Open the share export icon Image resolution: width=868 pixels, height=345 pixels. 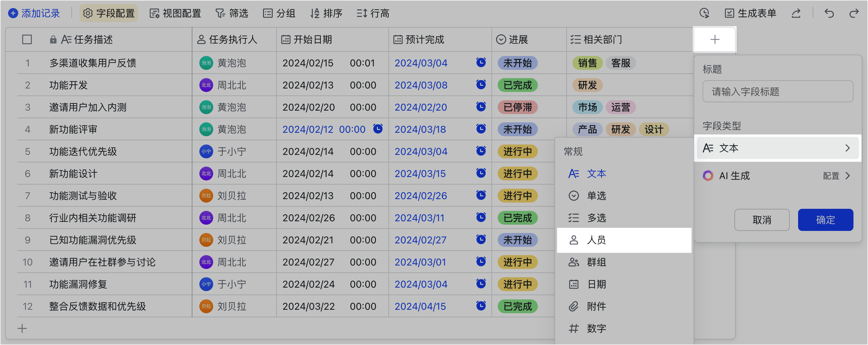(x=796, y=13)
